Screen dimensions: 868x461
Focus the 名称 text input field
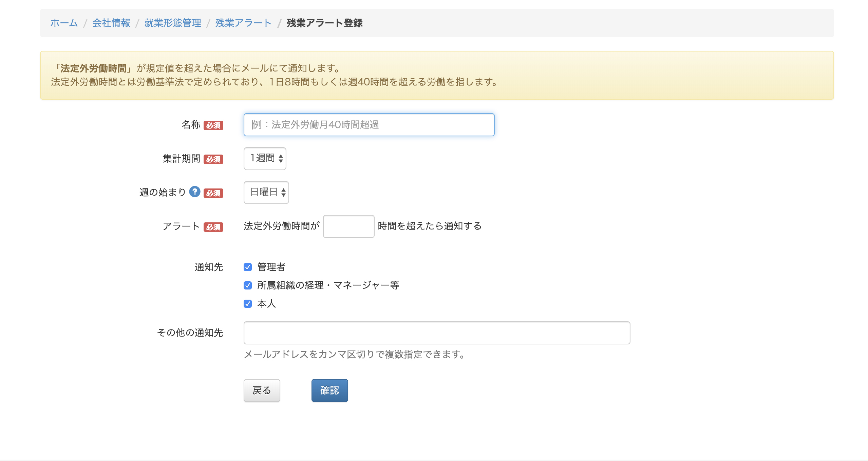click(x=369, y=125)
